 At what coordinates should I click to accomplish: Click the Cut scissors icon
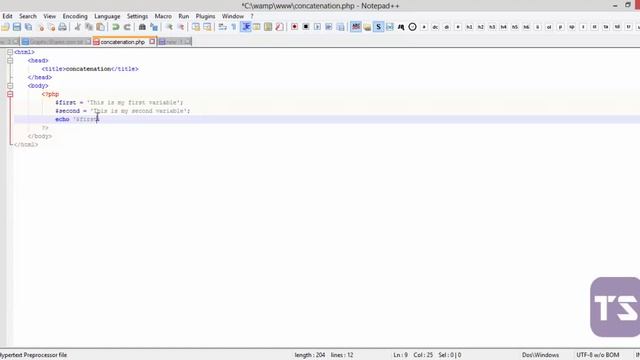[77, 27]
